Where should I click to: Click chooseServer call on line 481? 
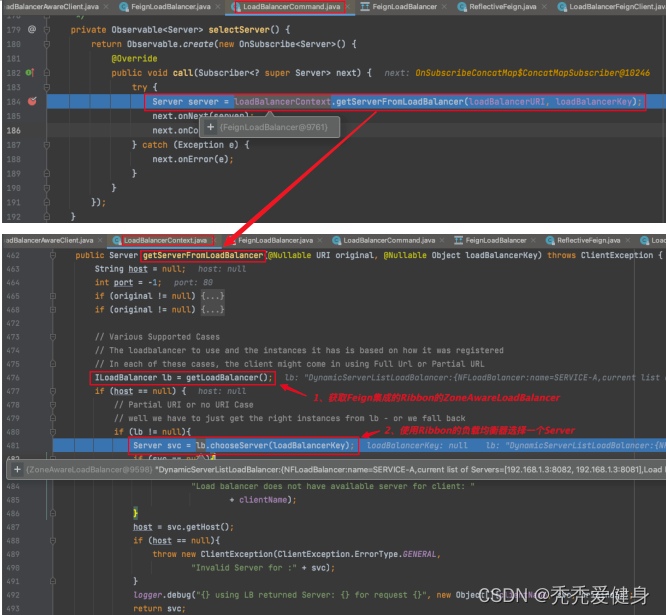[240, 446]
